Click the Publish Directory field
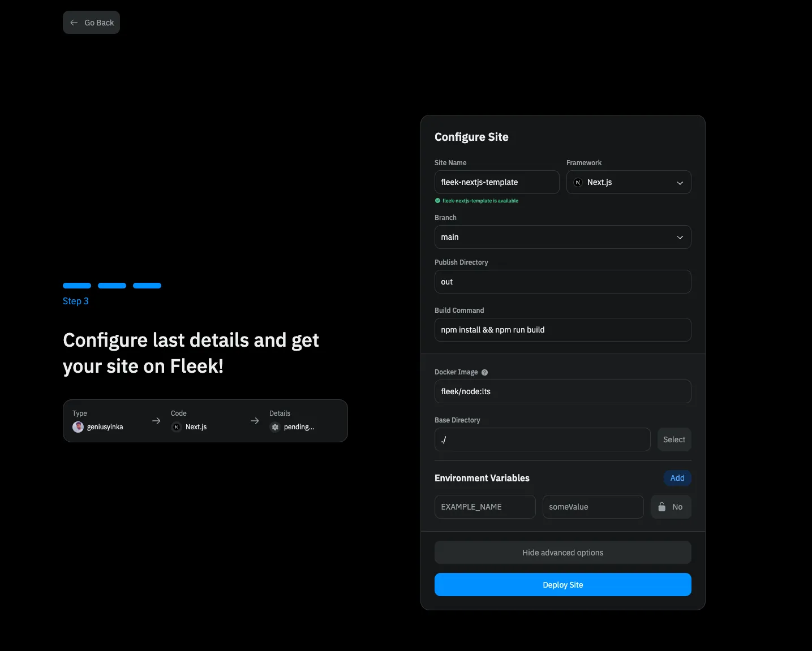 coord(562,282)
